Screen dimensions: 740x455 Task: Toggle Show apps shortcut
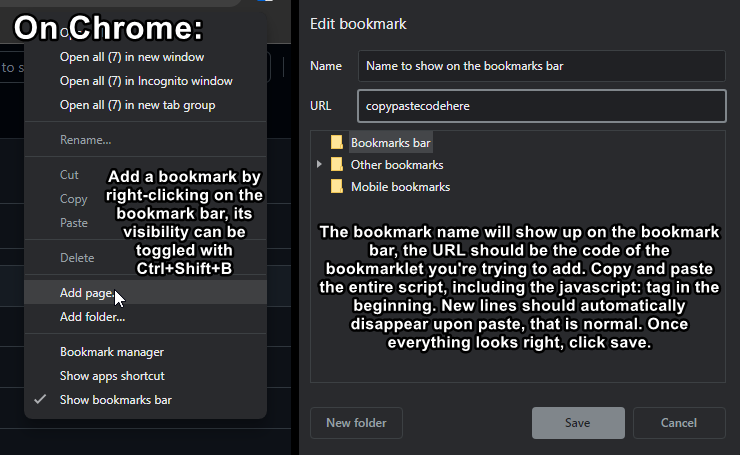[145, 376]
